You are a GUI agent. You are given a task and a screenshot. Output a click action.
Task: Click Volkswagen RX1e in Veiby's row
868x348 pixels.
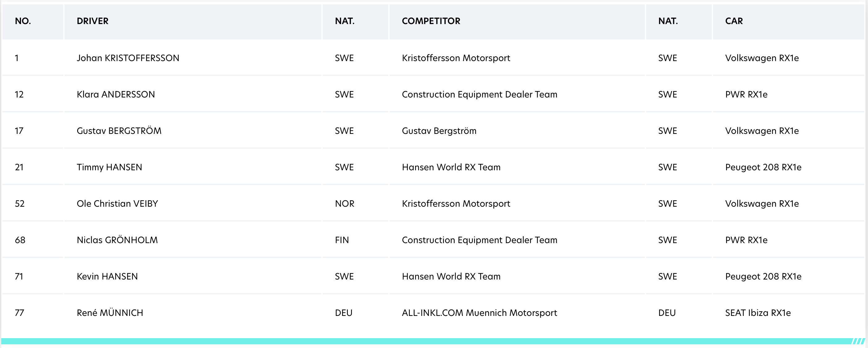pyautogui.click(x=762, y=204)
